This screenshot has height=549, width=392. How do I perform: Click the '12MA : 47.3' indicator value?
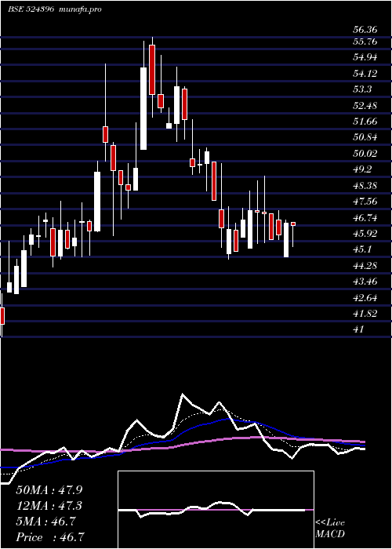click(x=49, y=506)
